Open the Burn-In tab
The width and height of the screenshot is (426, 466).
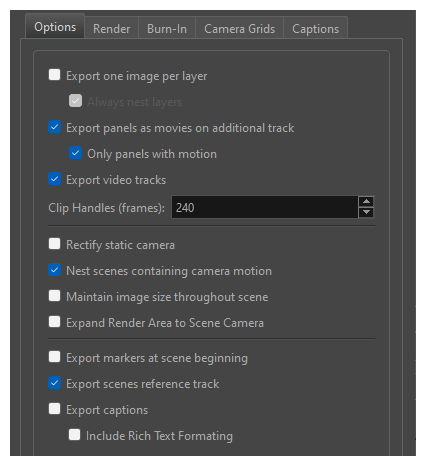(x=167, y=28)
